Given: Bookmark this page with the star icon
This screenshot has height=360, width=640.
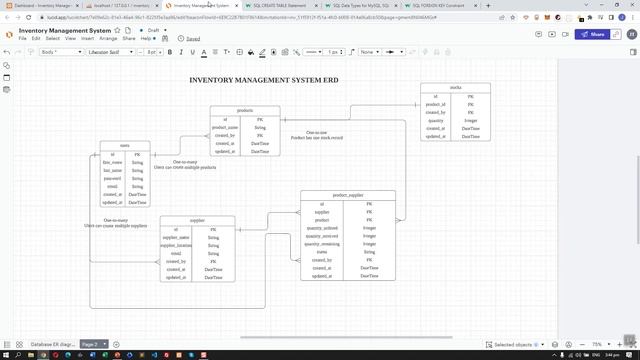Looking at the screenshot, I should click(x=513, y=18).
